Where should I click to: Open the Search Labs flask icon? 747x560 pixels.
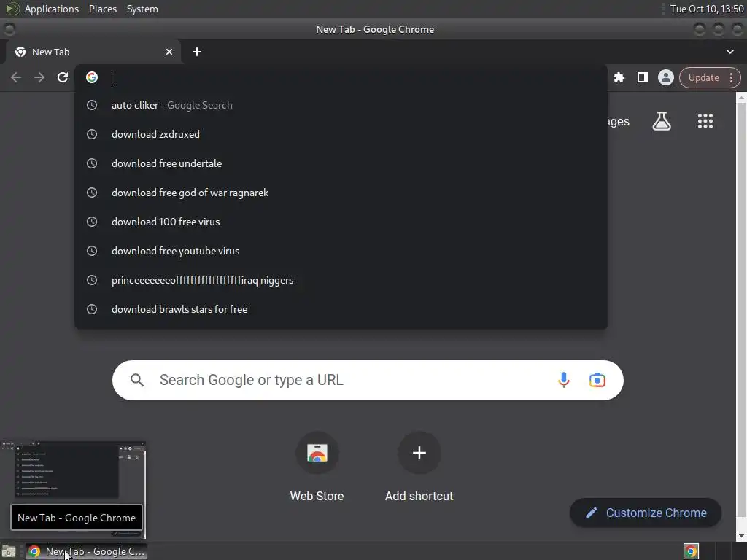661,121
